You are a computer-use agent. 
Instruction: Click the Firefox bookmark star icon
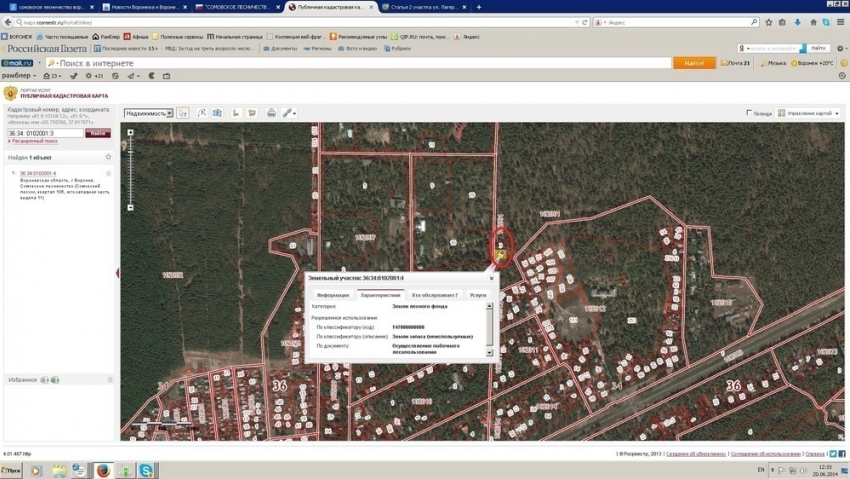click(x=769, y=22)
